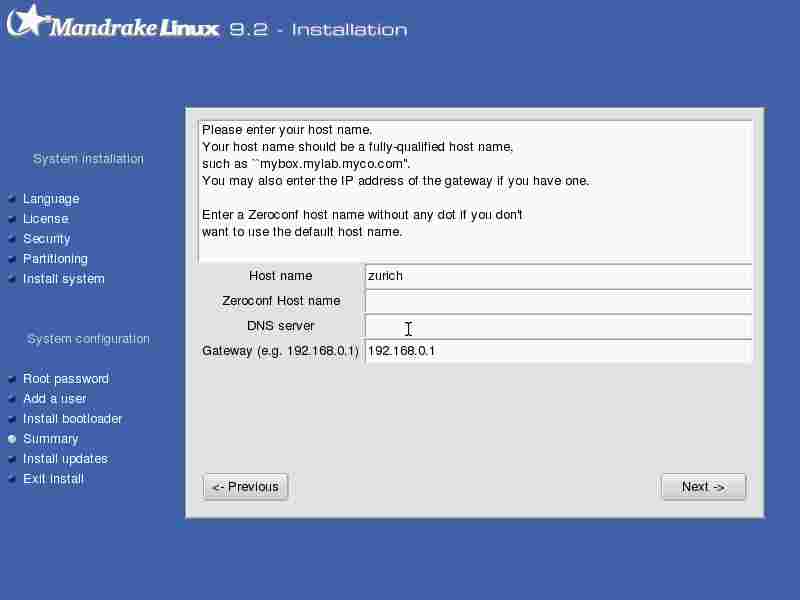Screen dimensions: 800x600
Task: Click the "Zeroconf Host name" label
Action: click(x=281, y=301)
